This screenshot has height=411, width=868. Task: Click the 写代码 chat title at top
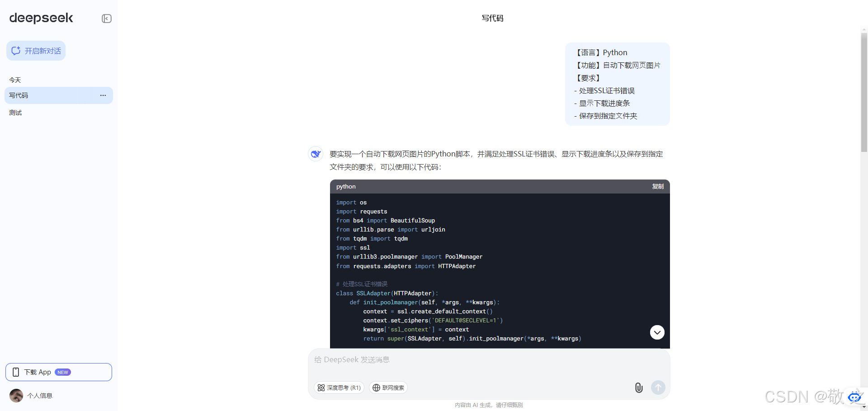point(492,18)
